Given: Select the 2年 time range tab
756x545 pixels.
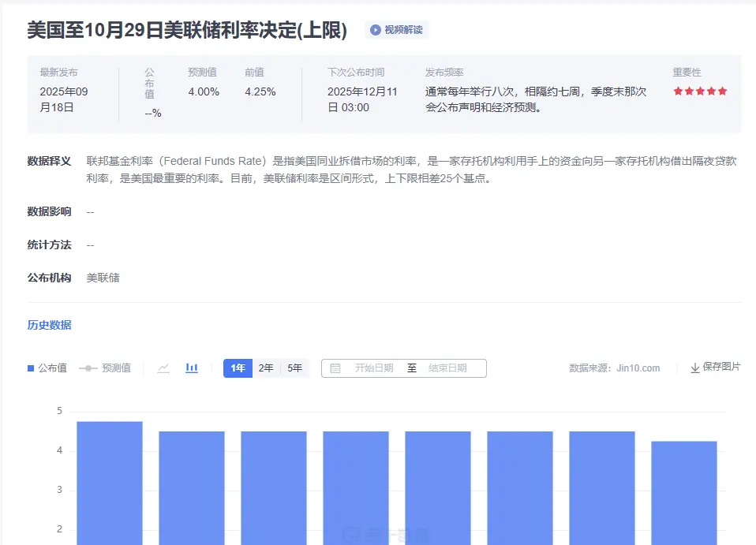Looking at the screenshot, I should pyautogui.click(x=266, y=368).
